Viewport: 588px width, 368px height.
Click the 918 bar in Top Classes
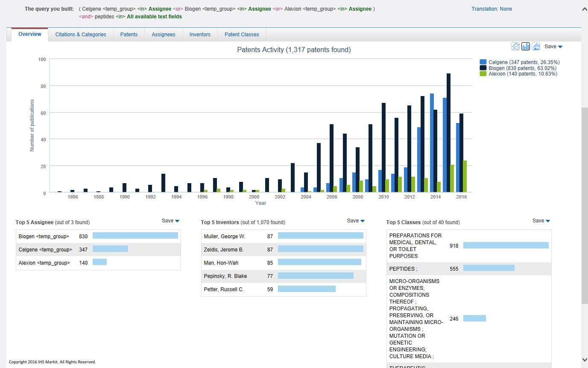point(506,245)
